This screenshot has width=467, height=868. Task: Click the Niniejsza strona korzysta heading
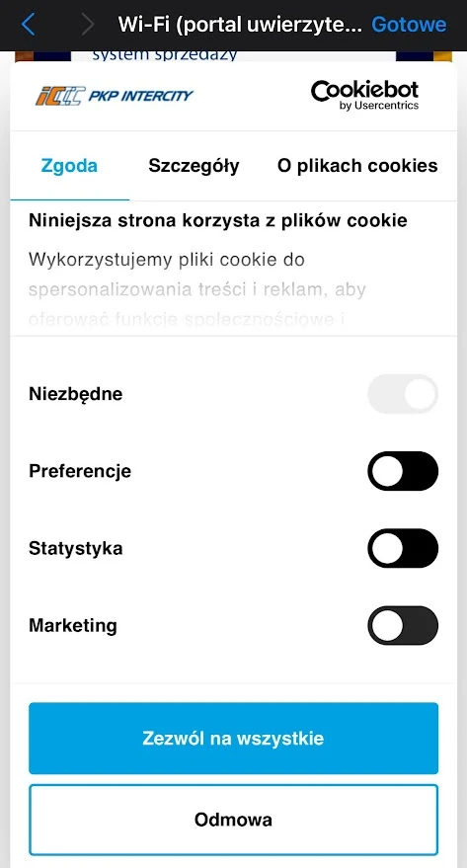click(218, 220)
